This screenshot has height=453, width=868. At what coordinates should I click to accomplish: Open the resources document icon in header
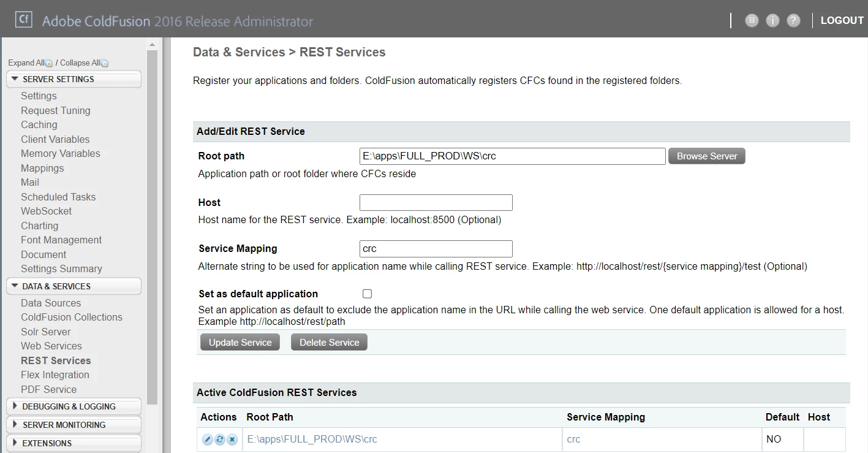click(752, 20)
